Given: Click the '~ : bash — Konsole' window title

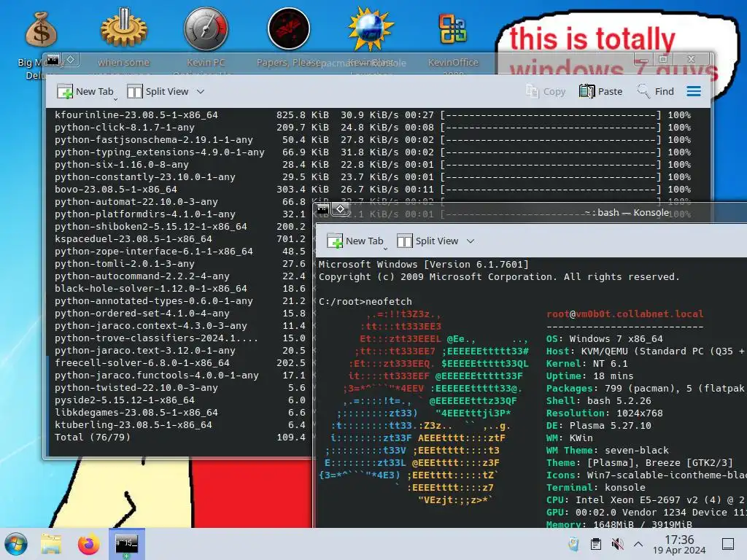Looking at the screenshot, I should coord(627,212).
